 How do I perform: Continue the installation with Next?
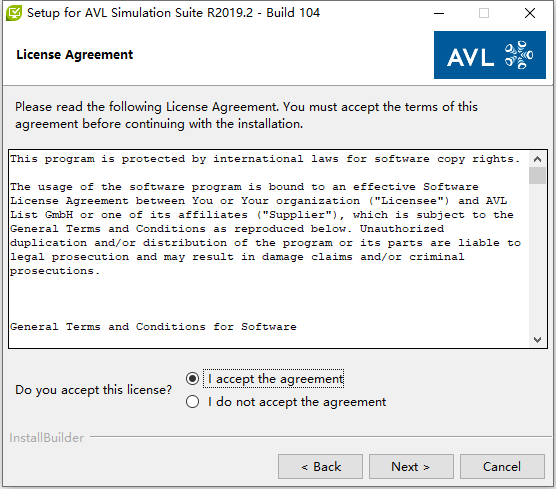(x=411, y=467)
